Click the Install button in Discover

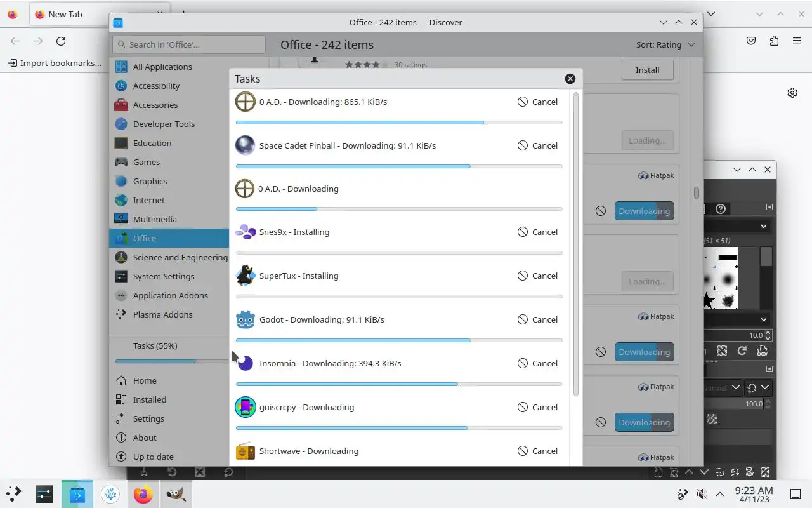click(647, 70)
